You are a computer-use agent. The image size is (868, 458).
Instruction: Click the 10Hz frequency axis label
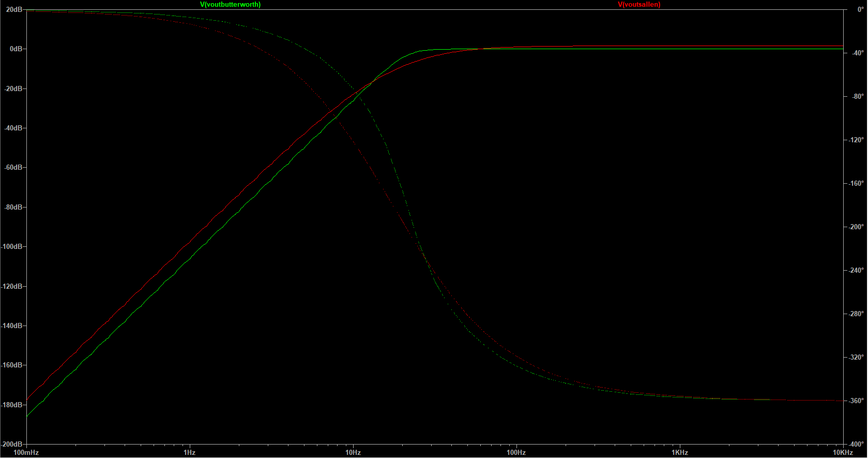click(x=353, y=452)
